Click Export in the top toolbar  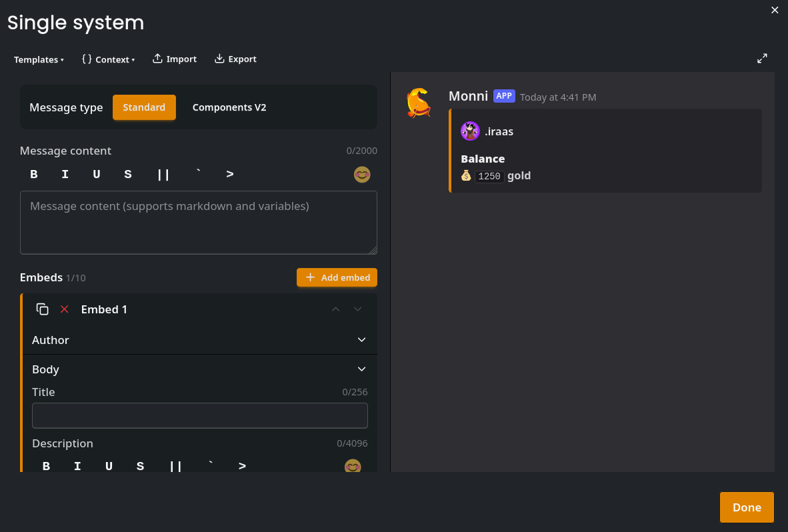coord(235,59)
